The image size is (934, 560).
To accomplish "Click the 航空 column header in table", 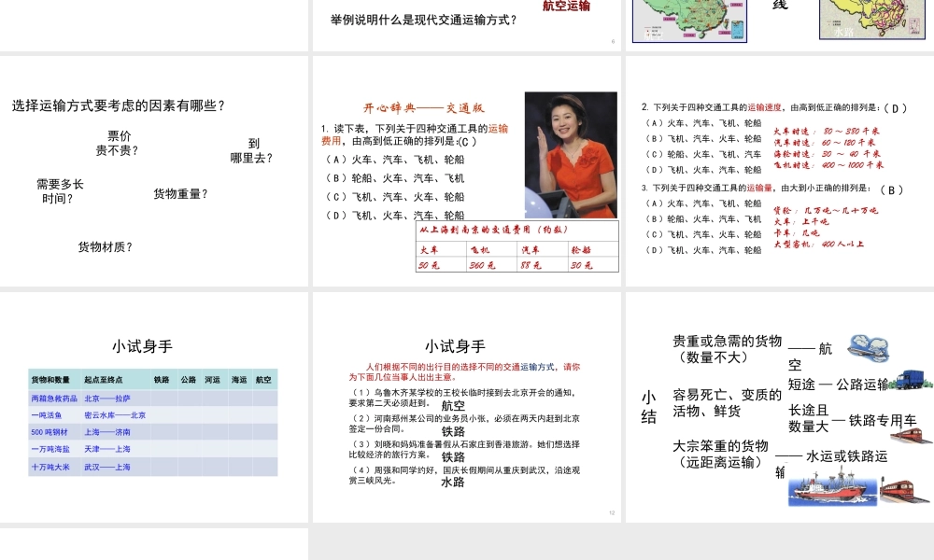I will (x=263, y=380).
